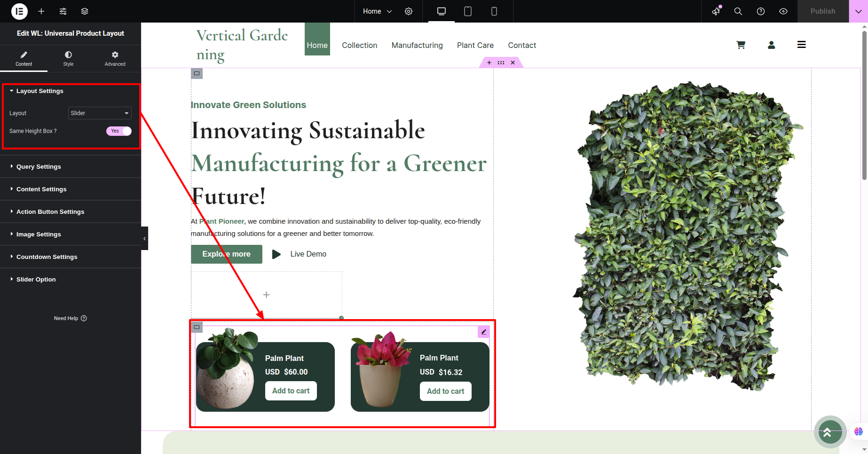This screenshot has height=454, width=868.
Task: Expand the Slider Option section
Action: tap(36, 280)
